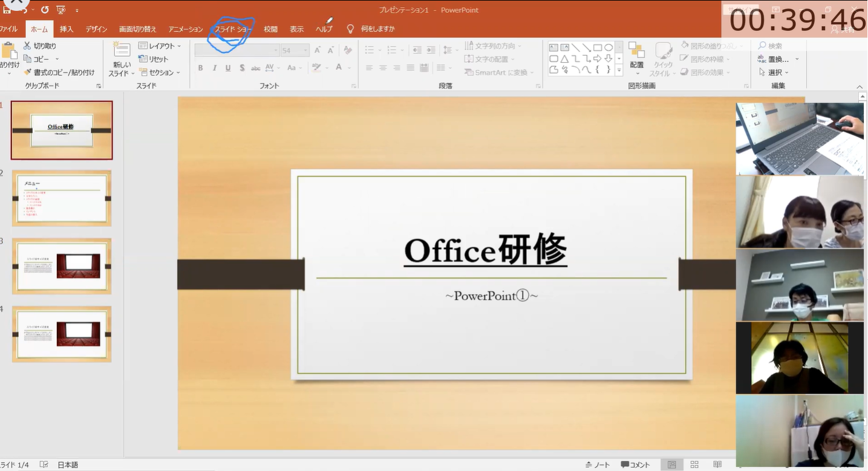Expand the shapes gallery with its More arrow
This screenshot has height=471, width=868.
pos(619,70)
